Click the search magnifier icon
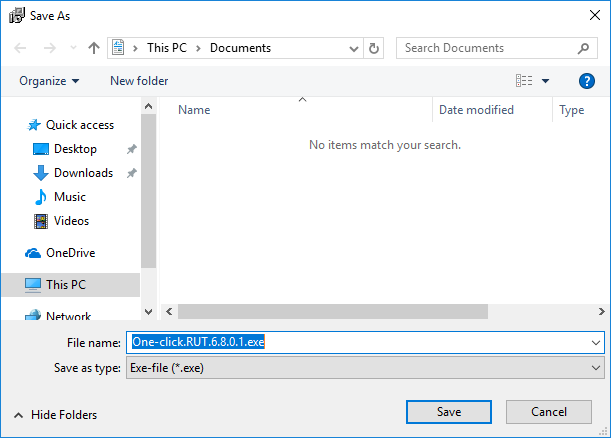 coord(585,48)
